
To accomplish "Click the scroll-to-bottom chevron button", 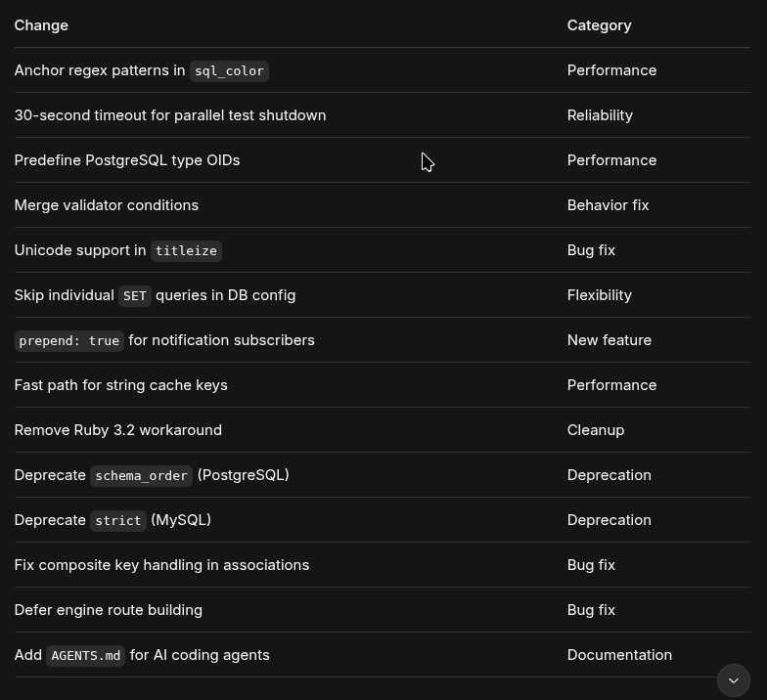I will point(734,680).
